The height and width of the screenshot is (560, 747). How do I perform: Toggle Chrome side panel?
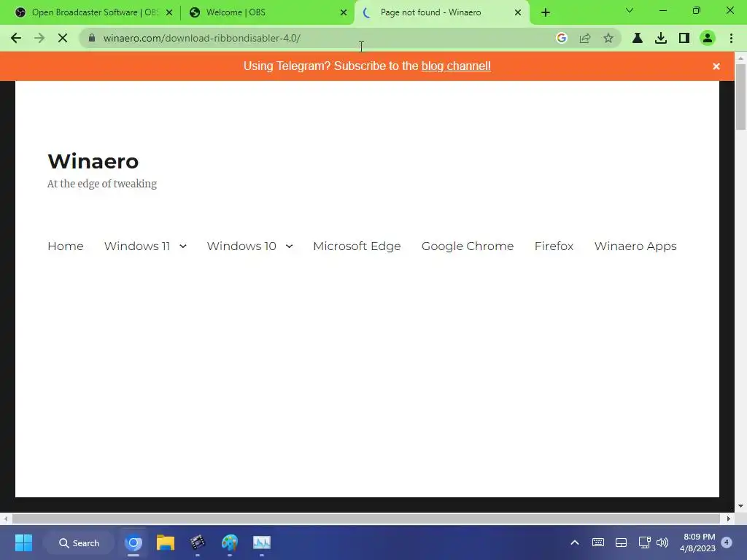[x=684, y=38]
